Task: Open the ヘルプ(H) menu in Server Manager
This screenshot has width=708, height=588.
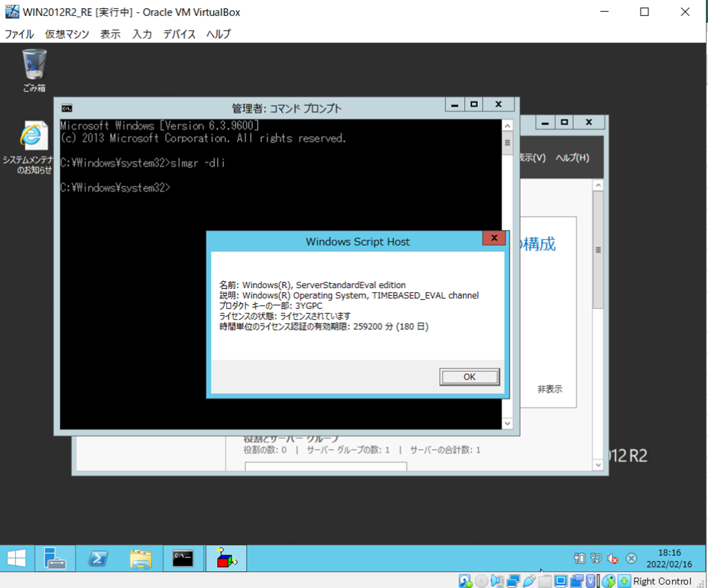Action: tap(572, 158)
